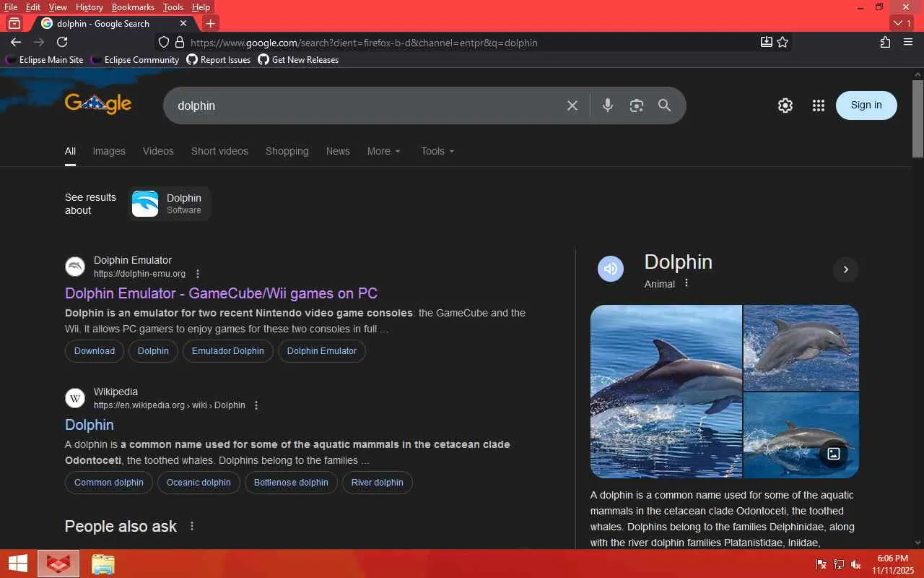
Task: Open the Bookmarks menu
Action: click(x=133, y=7)
